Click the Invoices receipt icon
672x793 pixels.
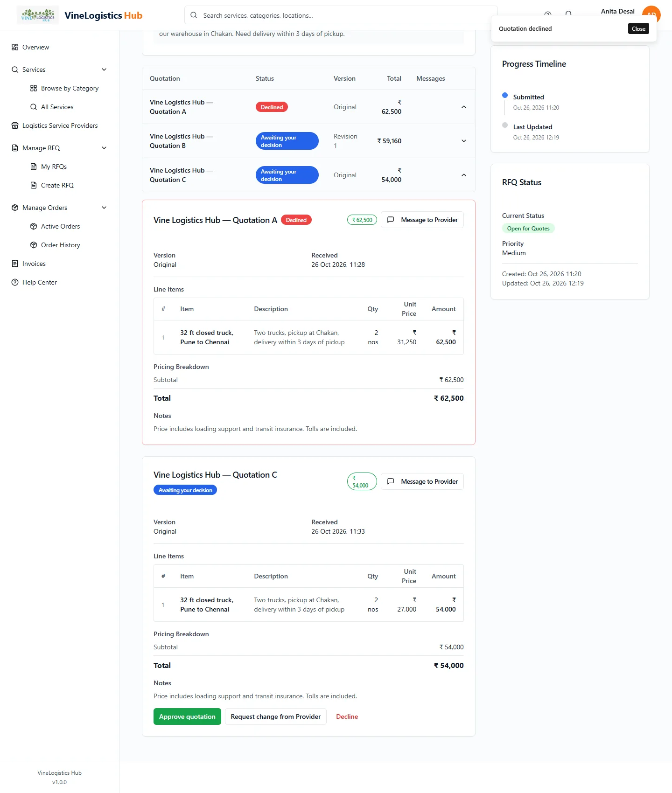(x=15, y=264)
